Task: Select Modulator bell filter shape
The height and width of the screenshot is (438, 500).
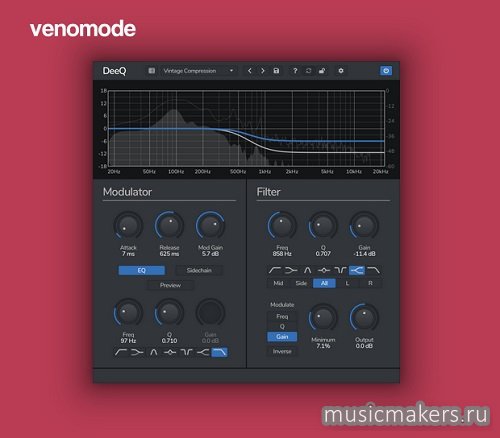Action: click(x=153, y=352)
